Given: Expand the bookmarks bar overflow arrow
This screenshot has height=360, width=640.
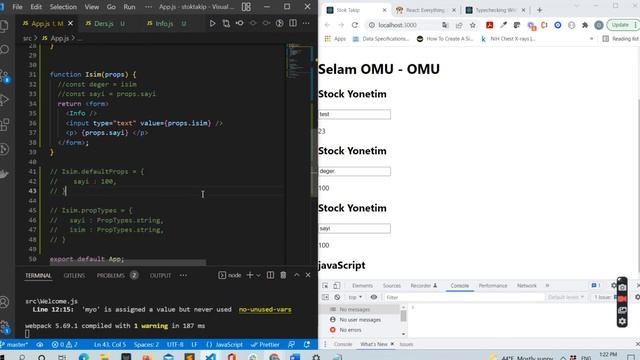Looking at the screenshot, I should [x=591, y=39].
